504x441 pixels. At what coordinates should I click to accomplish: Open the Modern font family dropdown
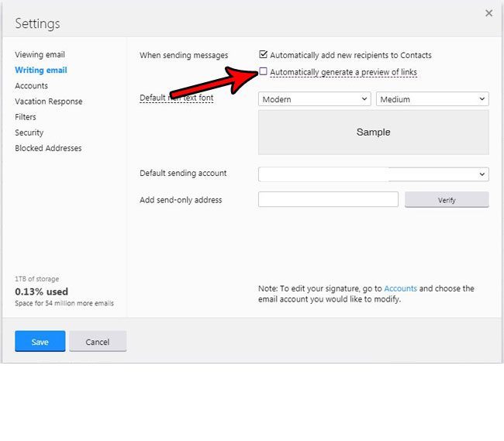coord(315,99)
